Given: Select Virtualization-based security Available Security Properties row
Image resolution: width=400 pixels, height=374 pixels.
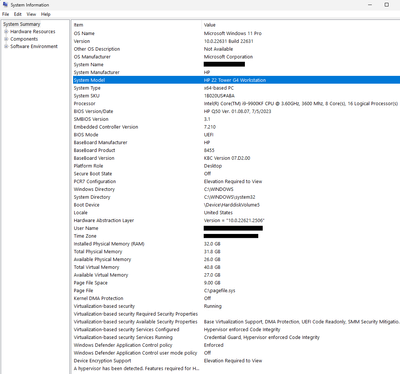Looking at the screenshot, I should [x=236, y=322].
